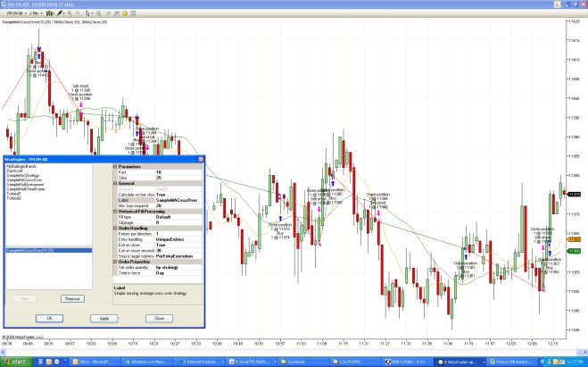This screenshot has height=367, width=588.
Task: Select RanScott in strategy list
Action: [14, 171]
